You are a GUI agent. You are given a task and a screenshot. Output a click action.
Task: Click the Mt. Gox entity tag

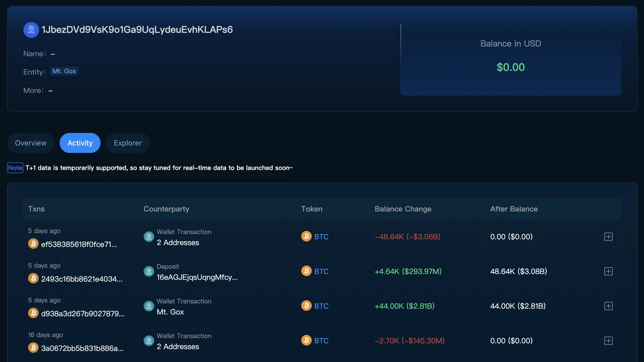click(64, 71)
